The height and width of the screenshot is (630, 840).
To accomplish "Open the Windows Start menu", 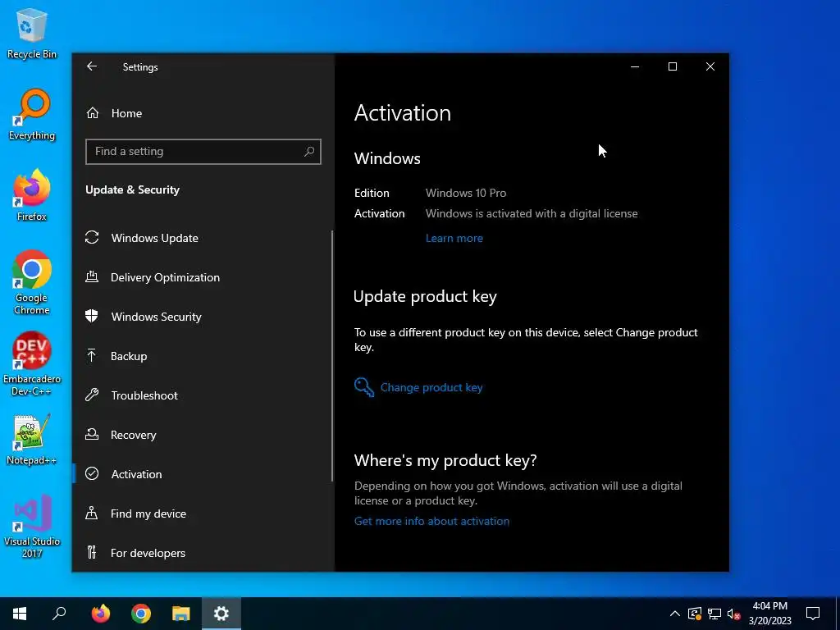I will (20, 614).
